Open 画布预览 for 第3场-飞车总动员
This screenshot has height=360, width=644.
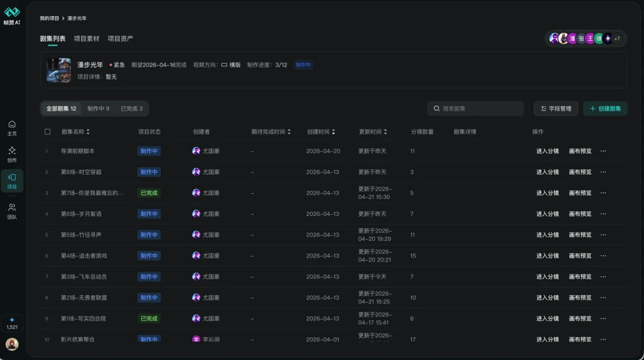click(x=581, y=277)
